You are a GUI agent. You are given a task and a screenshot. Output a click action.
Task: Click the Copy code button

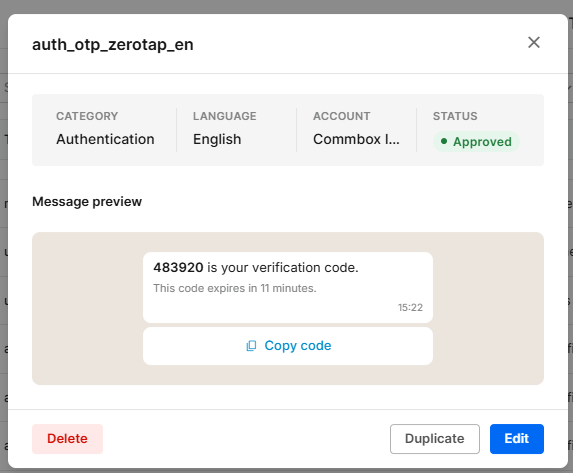(x=288, y=346)
